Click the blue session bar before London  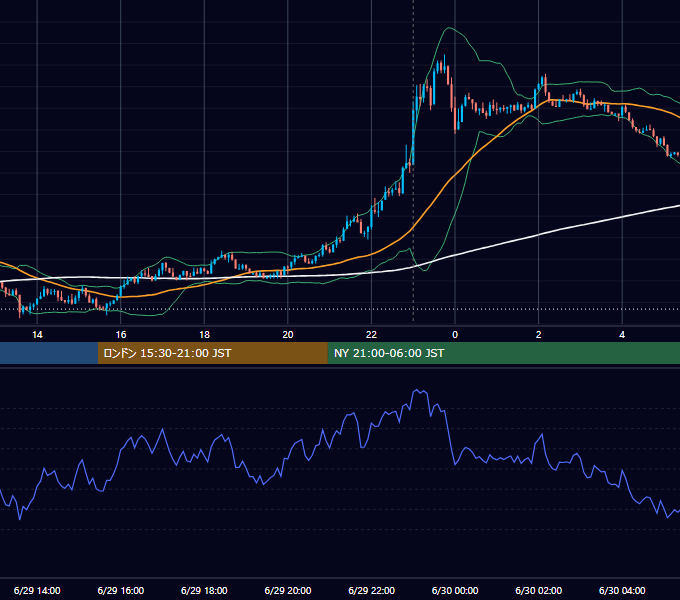click(49, 353)
